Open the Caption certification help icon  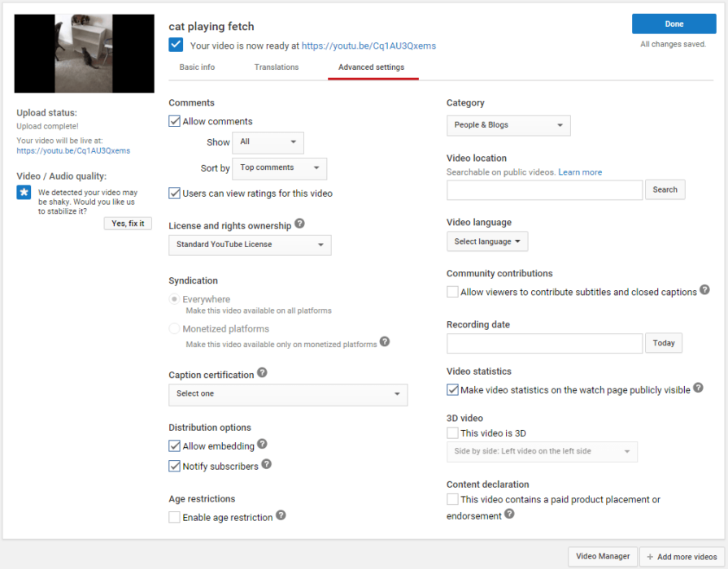(261, 372)
